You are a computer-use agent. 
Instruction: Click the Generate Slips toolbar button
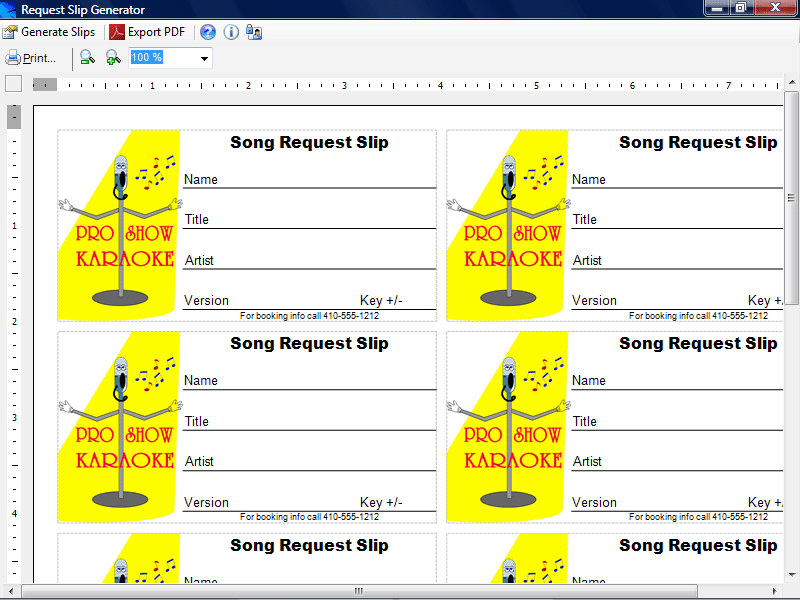(x=49, y=32)
